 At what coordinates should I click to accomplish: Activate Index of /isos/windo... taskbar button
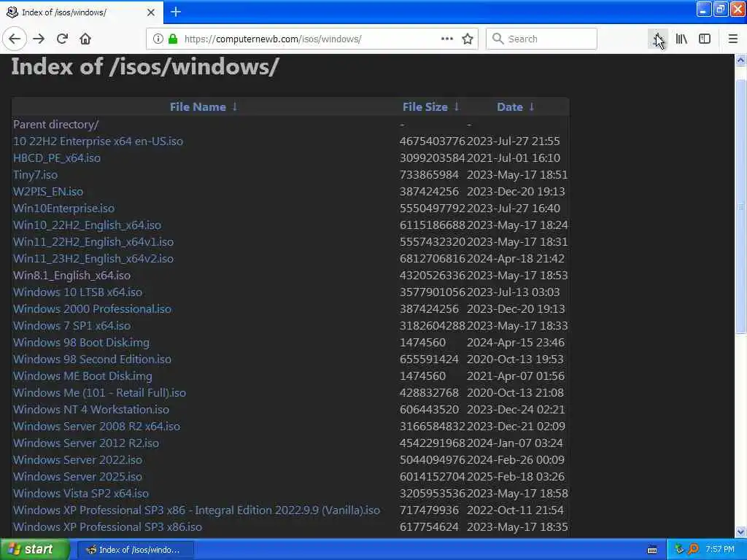tap(136, 550)
